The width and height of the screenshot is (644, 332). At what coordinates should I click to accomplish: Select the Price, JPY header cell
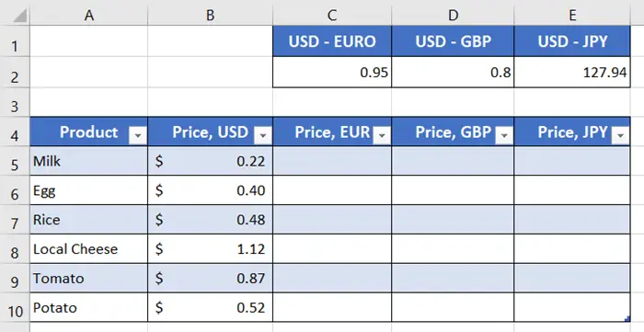pos(572,132)
